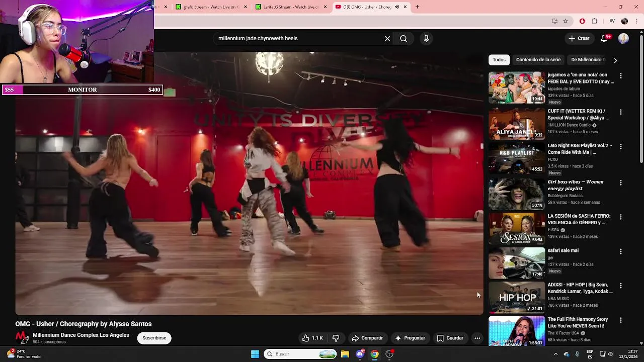This screenshot has height=362, width=644.
Task: Show hidden system tray icons
Action: 555,354
